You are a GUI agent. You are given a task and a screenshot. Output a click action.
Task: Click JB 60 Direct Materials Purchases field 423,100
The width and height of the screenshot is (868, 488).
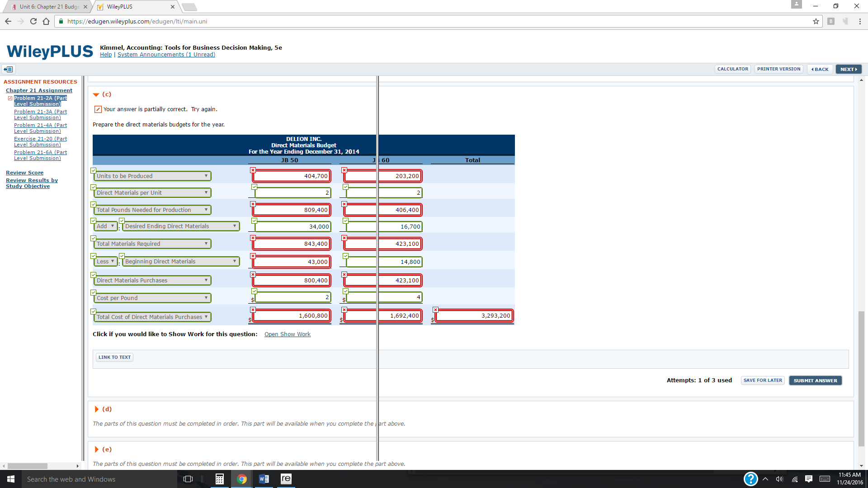point(383,281)
